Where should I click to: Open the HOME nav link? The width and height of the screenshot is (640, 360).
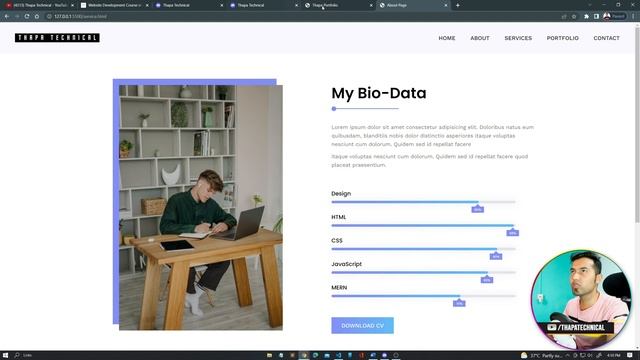pos(447,38)
